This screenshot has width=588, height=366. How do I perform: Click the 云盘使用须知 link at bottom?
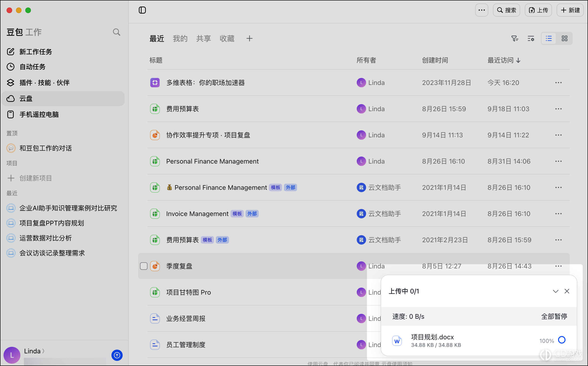[x=397, y=364]
